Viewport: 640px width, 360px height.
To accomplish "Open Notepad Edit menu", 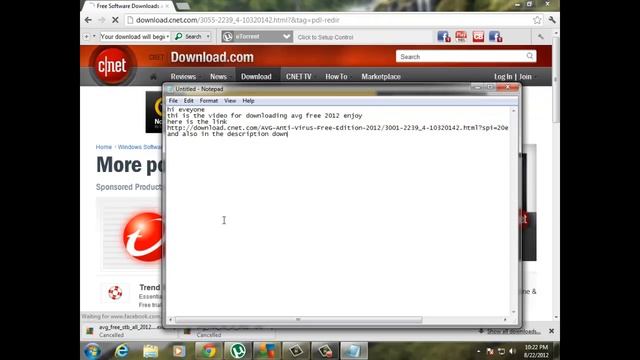I will coord(189,101).
